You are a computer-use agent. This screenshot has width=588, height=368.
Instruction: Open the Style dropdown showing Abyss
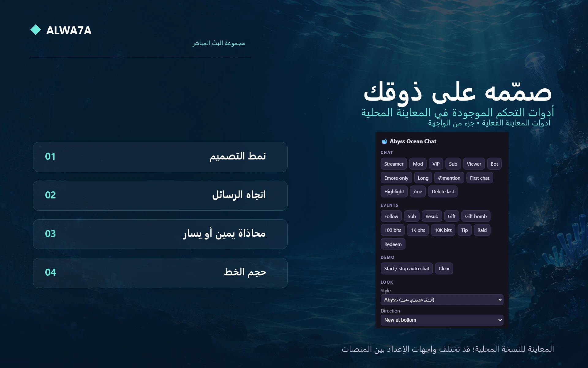tap(442, 300)
